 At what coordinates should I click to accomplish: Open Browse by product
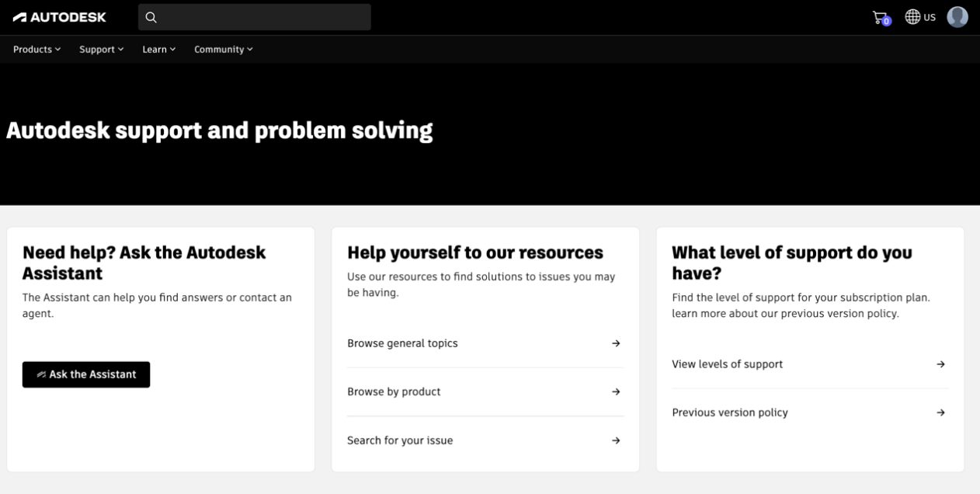393,391
